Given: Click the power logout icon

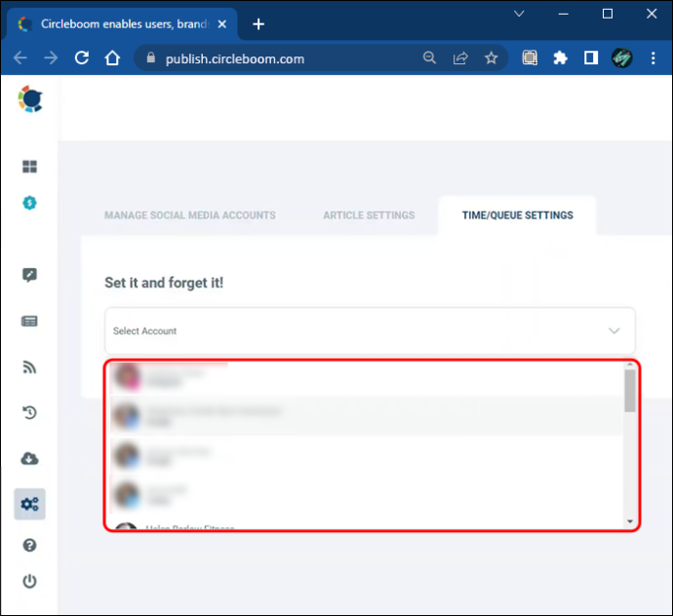Looking at the screenshot, I should (29, 581).
